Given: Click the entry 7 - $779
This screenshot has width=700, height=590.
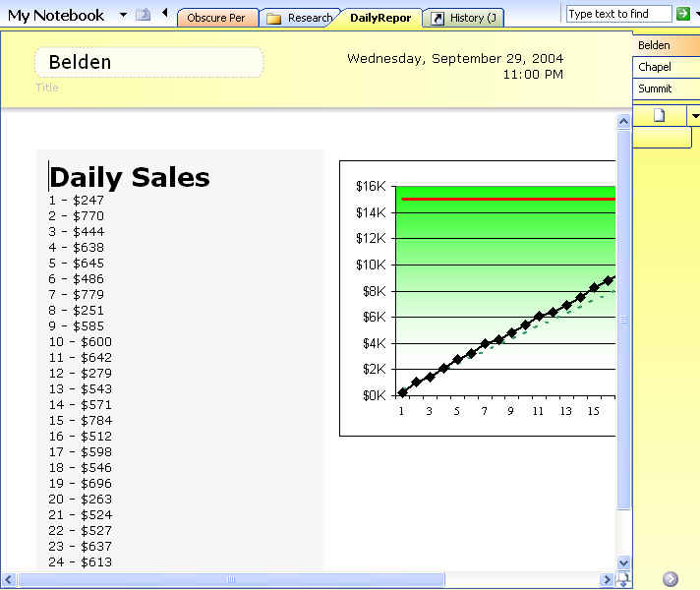Looking at the screenshot, I should point(76,295).
